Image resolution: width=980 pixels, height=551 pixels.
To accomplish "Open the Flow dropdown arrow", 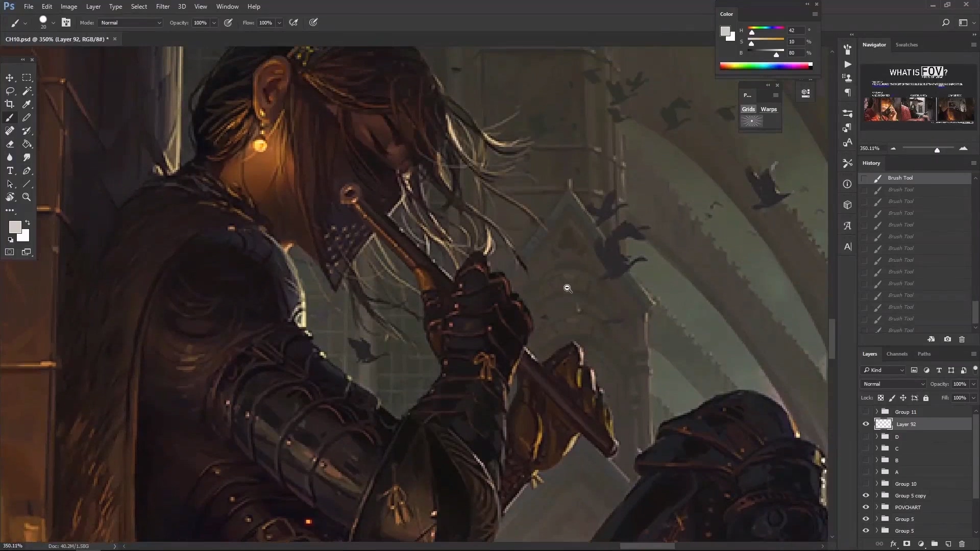I will pos(279,23).
